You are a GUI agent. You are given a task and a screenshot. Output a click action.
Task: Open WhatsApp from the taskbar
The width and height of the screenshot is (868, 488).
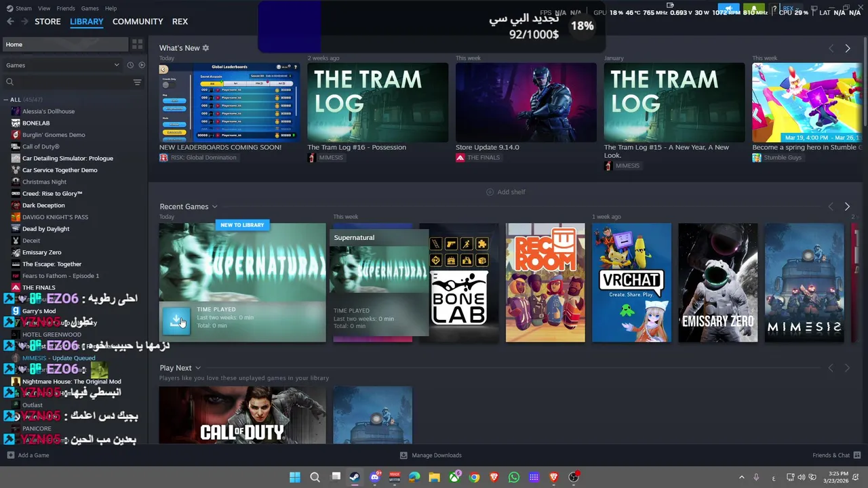(x=514, y=477)
